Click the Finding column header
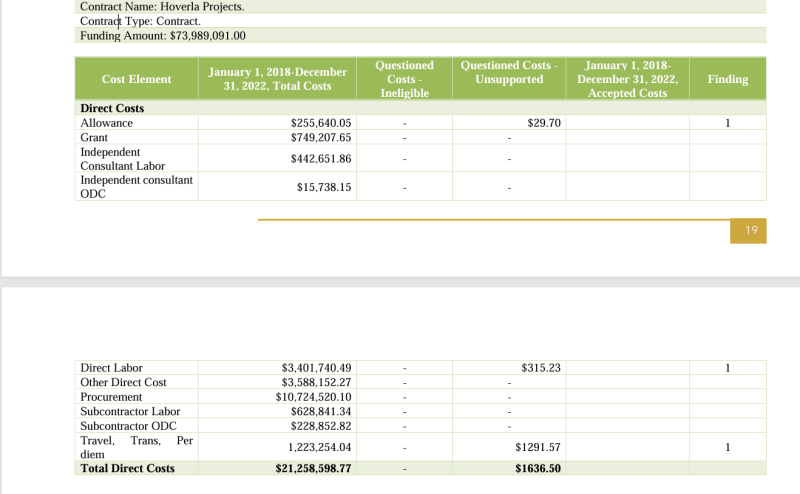800x494 pixels. 727,79
